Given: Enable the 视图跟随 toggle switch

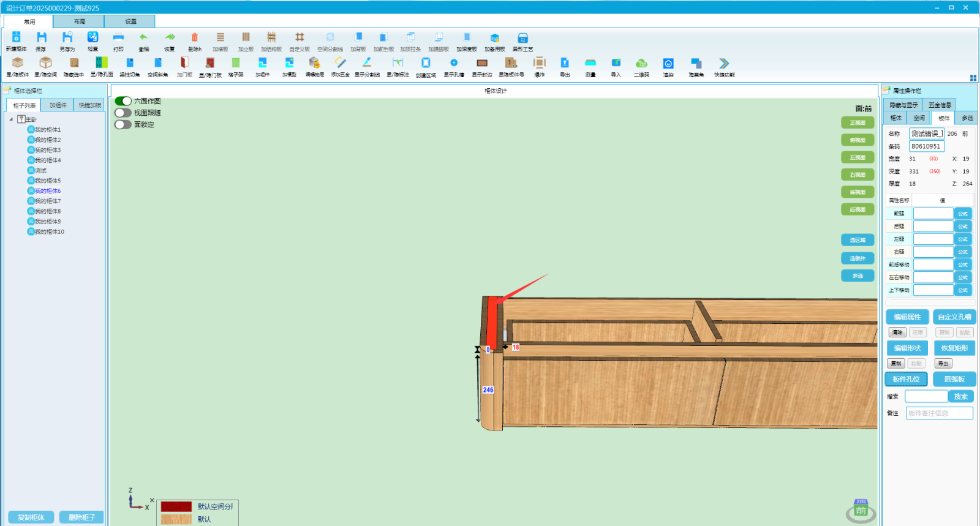Looking at the screenshot, I should point(123,113).
